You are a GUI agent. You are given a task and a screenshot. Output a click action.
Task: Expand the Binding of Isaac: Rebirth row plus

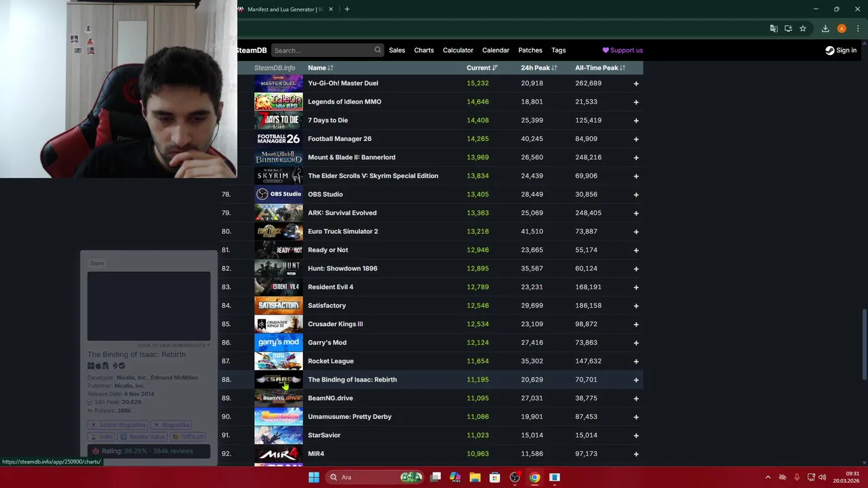click(636, 380)
